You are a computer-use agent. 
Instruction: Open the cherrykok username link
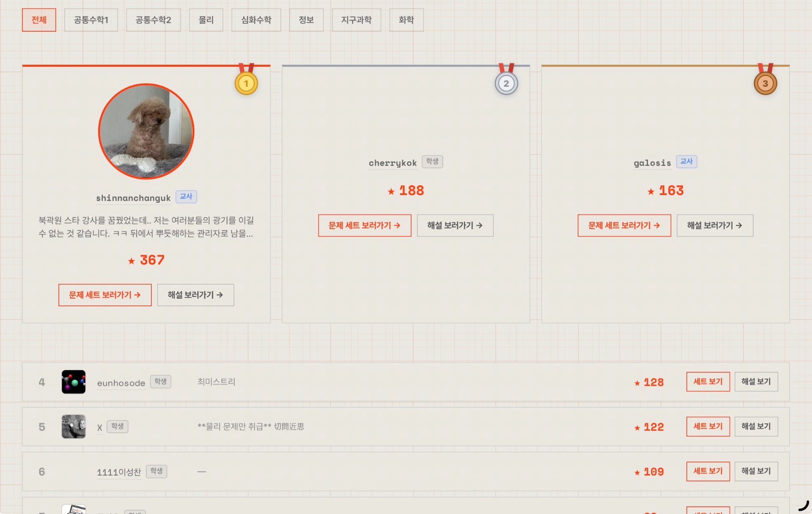click(392, 163)
